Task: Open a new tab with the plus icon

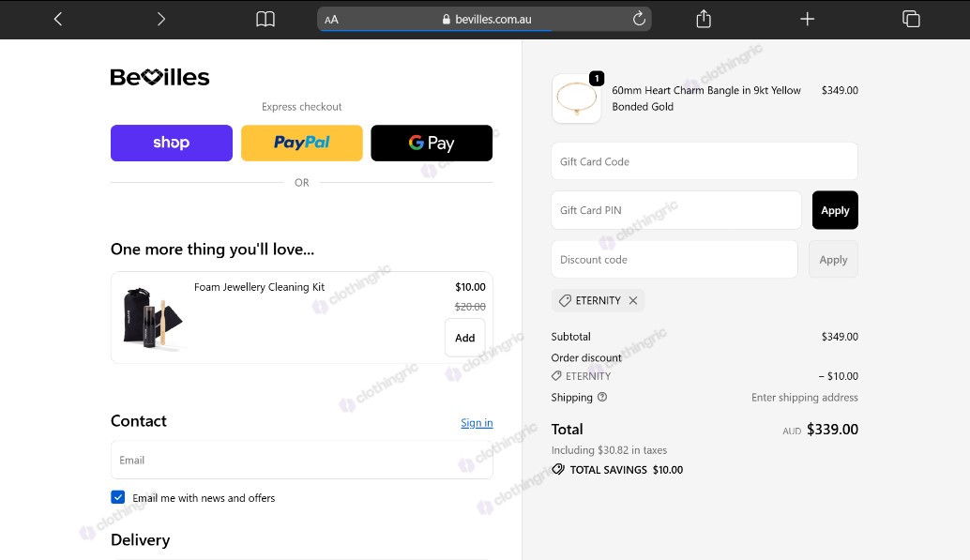Action: pyautogui.click(x=808, y=19)
